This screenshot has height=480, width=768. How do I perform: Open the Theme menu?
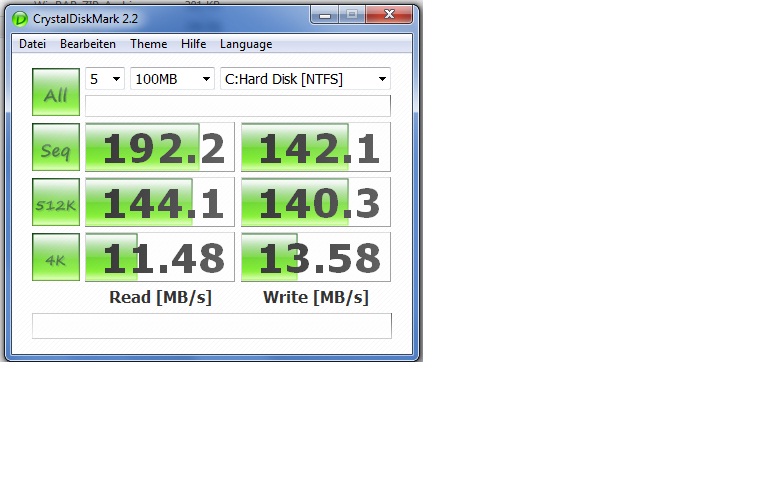[x=148, y=44]
